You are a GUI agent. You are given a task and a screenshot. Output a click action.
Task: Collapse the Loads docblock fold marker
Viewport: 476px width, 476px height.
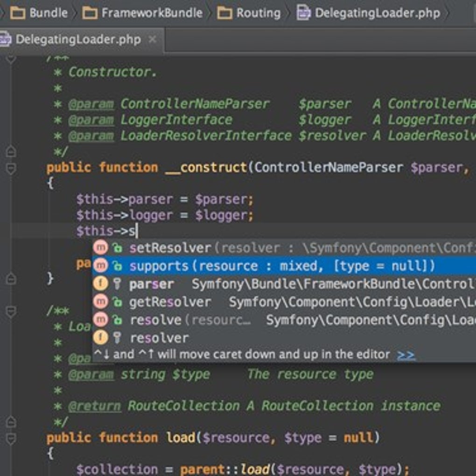click(x=11, y=311)
